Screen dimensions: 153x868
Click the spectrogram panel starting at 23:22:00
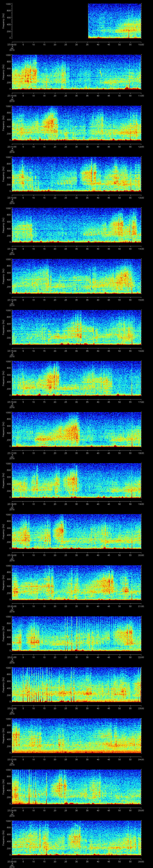coord(77,685)
